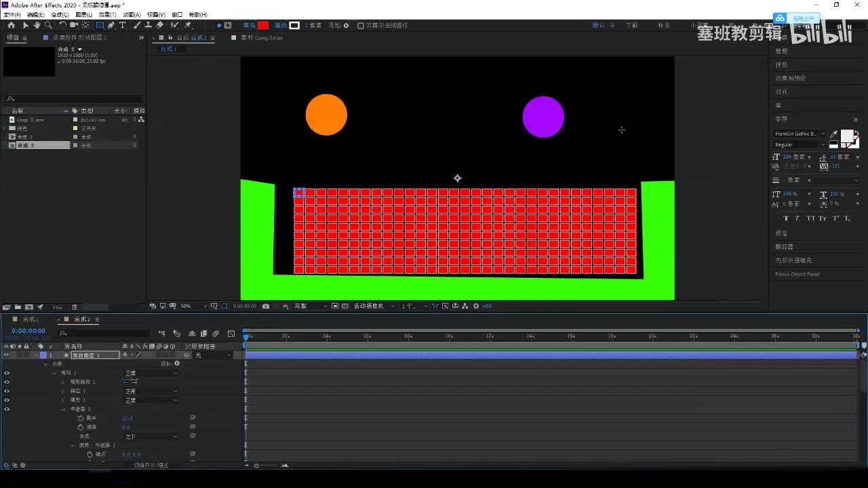Activate the Zoom magnifier tool
Image resolution: width=868 pixels, height=488 pixels.
[x=47, y=25]
